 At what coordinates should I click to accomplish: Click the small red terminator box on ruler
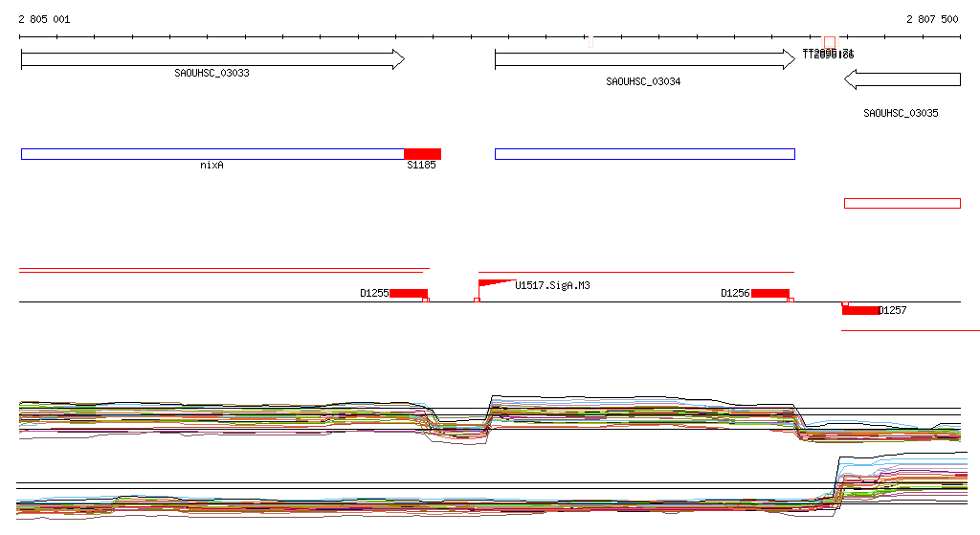click(x=830, y=42)
